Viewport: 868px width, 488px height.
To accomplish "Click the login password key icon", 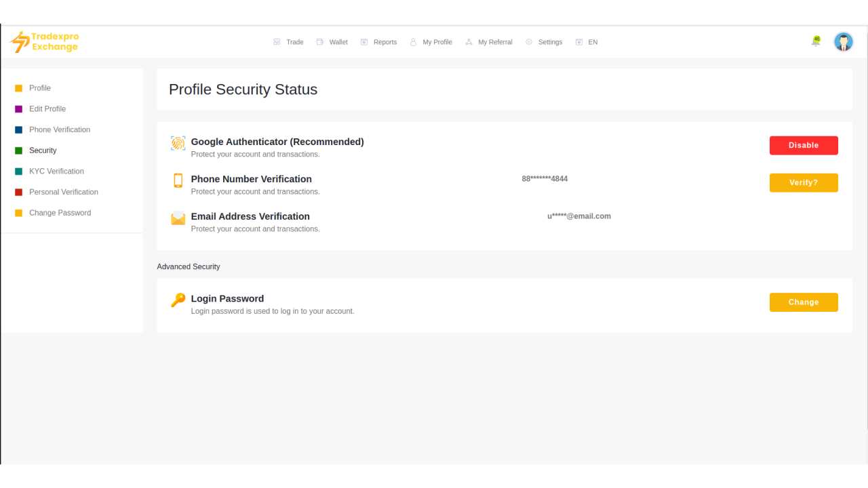I will point(178,300).
